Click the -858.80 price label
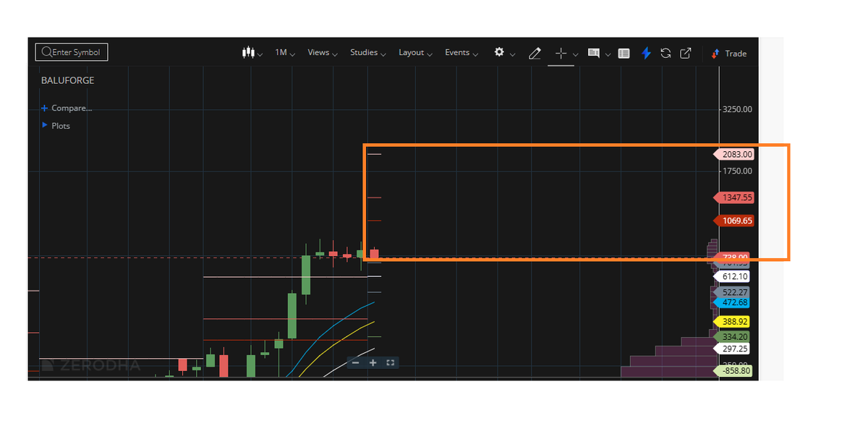 pos(734,370)
